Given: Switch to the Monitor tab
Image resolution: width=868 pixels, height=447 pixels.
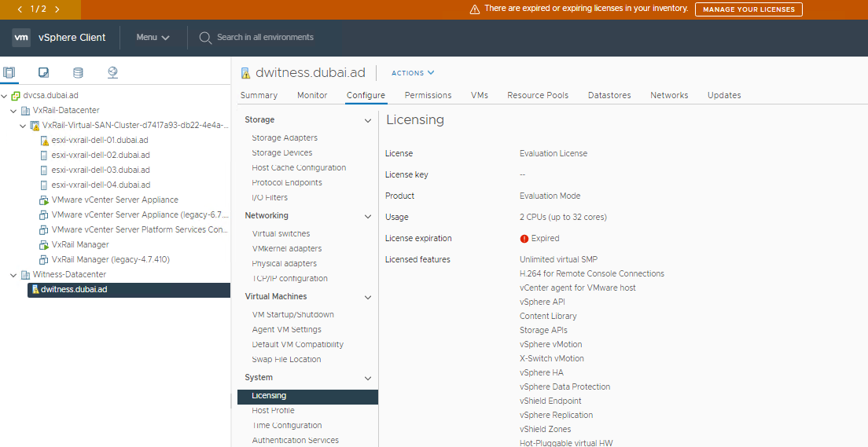Looking at the screenshot, I should 312,95.
